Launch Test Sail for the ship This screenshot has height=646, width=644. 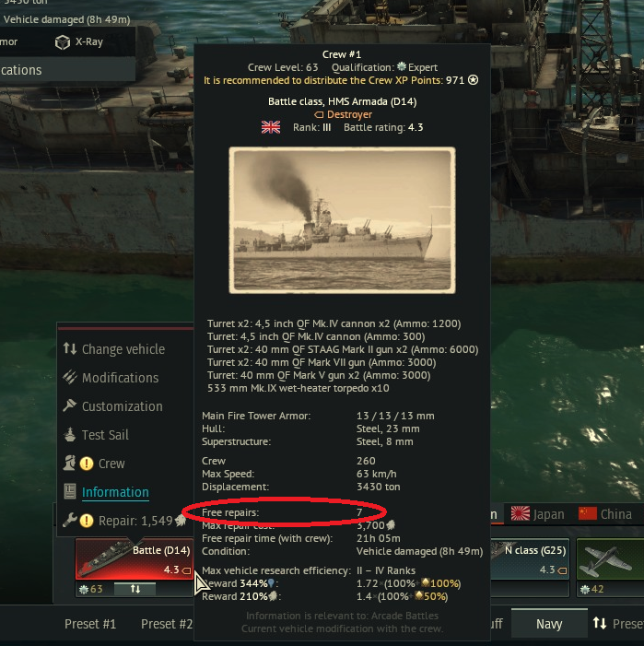click(105, 435)
